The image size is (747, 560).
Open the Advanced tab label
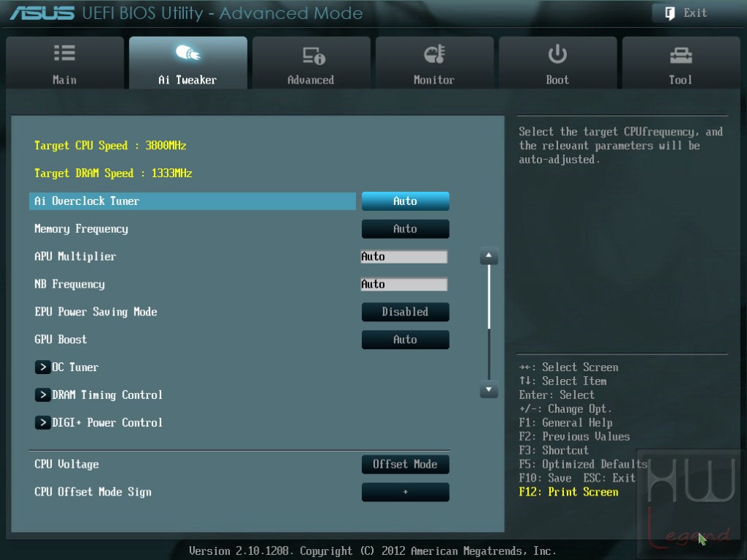311,80
